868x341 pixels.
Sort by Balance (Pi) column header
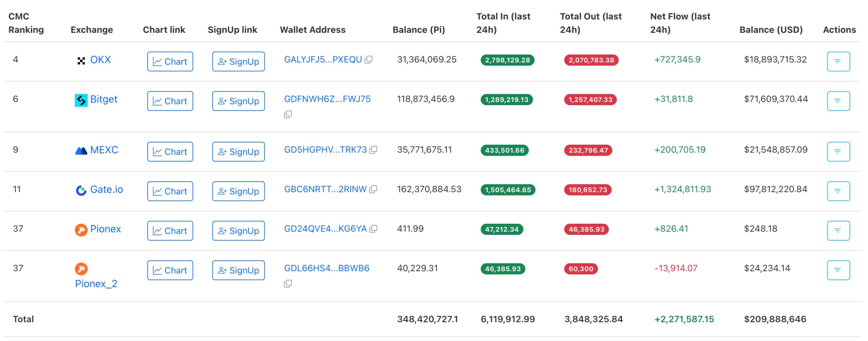pos(418,30)
